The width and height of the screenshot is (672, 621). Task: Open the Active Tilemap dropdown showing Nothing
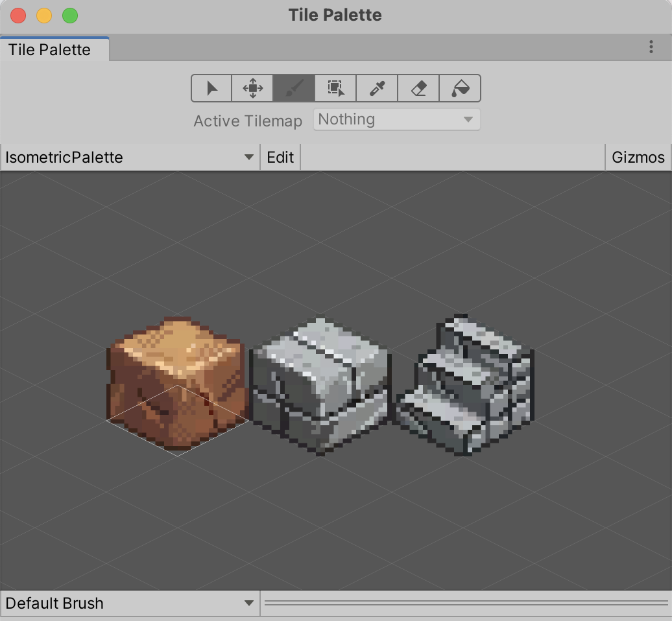point(397,119)
